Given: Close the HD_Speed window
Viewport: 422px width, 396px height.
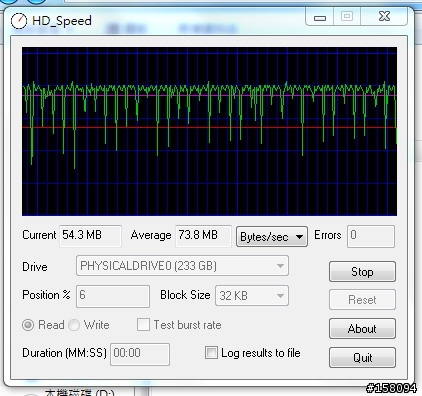Looking at the screenshot, I should [x=384, y=16].
